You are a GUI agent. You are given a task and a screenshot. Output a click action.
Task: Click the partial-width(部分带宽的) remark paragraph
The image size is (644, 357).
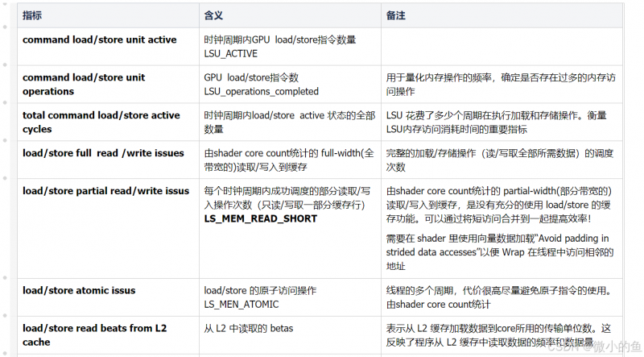pos(498,205)
